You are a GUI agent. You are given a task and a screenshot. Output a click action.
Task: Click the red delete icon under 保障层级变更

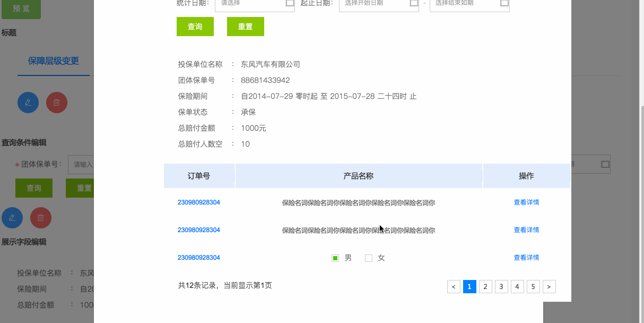[57, 103]
